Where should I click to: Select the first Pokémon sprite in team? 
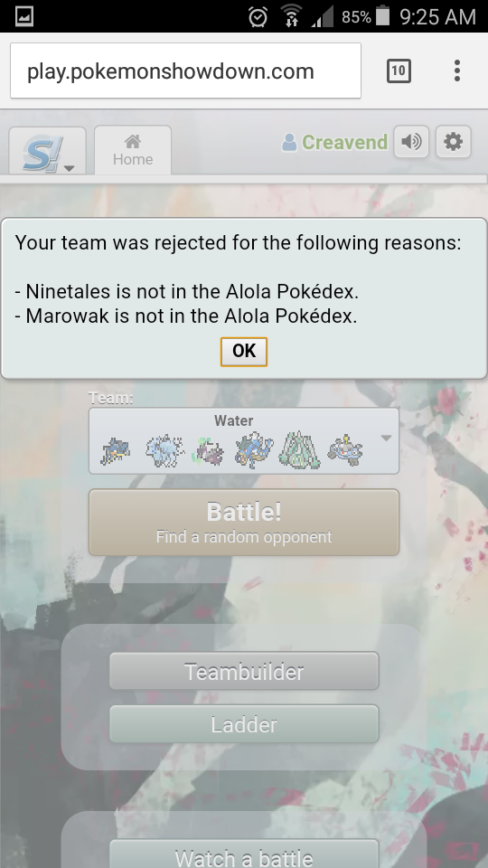point(115,450)
